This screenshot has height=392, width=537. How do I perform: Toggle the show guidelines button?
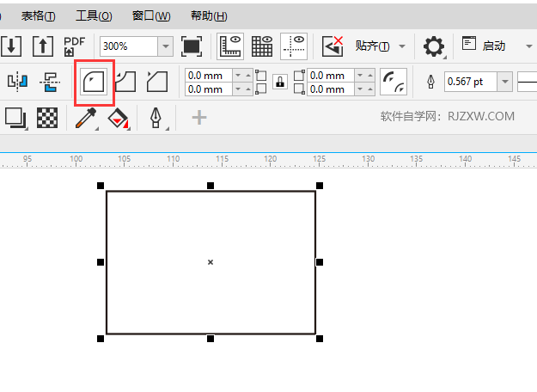click(x=294, y=46)
